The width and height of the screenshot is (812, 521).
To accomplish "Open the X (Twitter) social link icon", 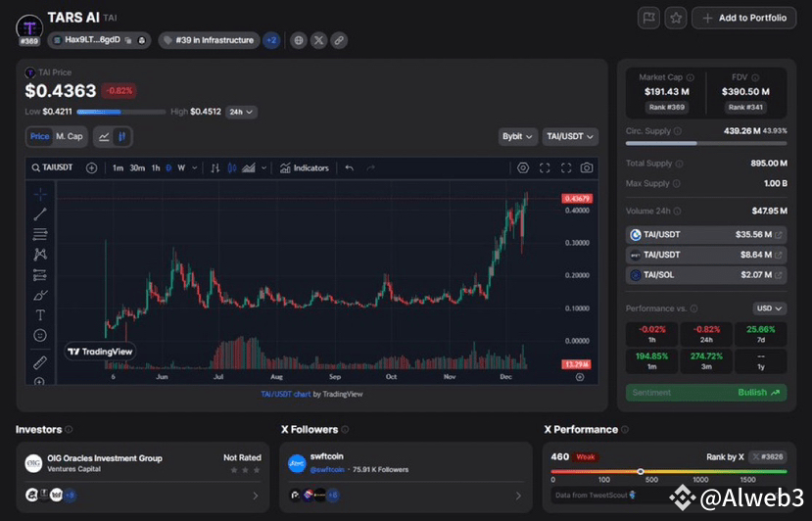I will (x=318, y=40).
